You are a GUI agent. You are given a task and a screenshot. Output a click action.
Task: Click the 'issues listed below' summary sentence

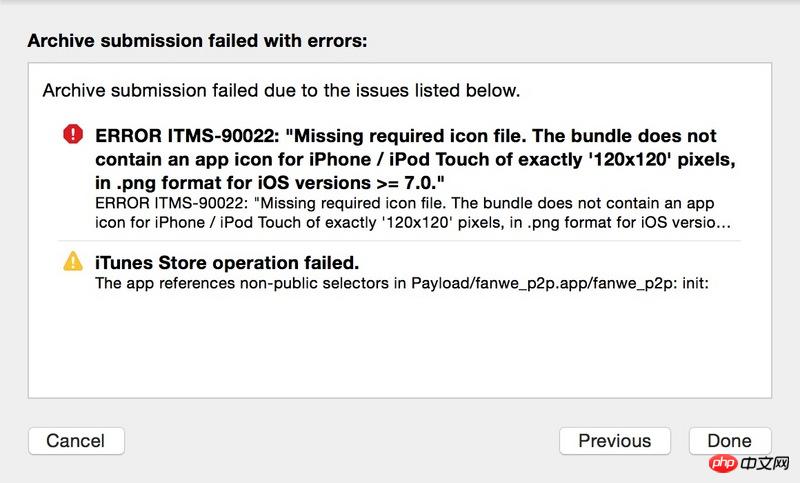(x=281, y=91)
